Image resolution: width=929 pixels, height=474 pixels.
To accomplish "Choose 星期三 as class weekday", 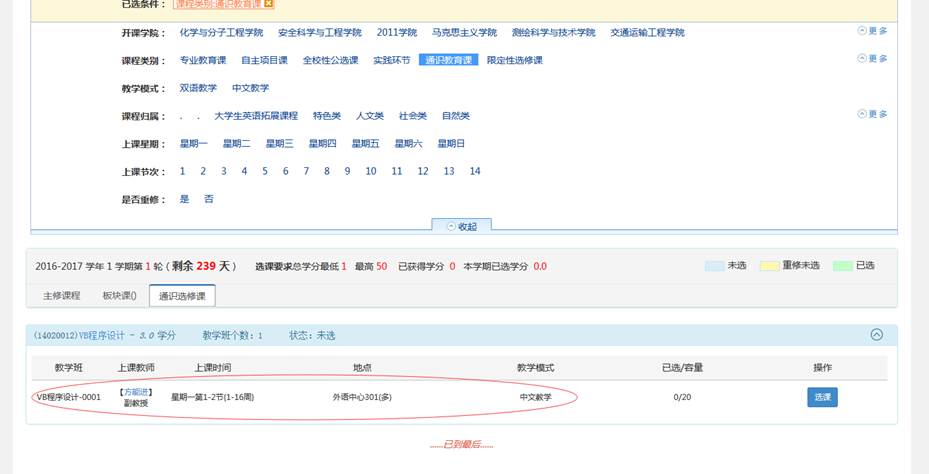I will point(279,144).
